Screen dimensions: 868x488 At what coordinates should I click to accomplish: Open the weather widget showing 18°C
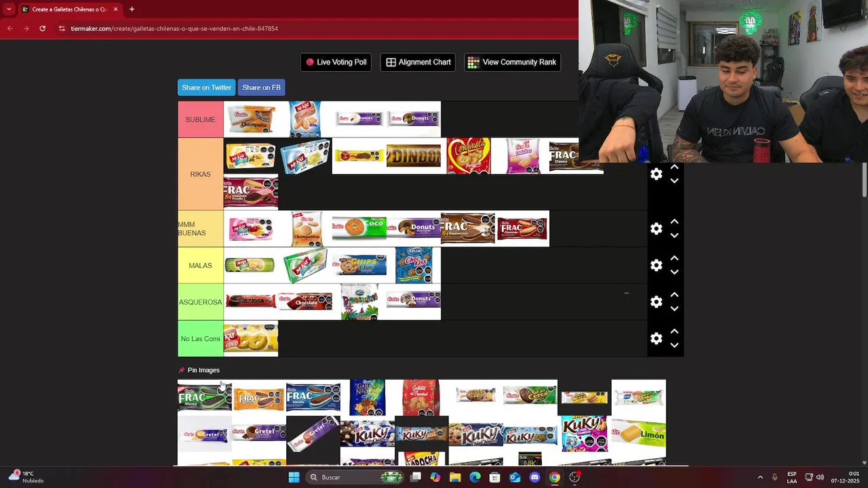tap(26, 477)
